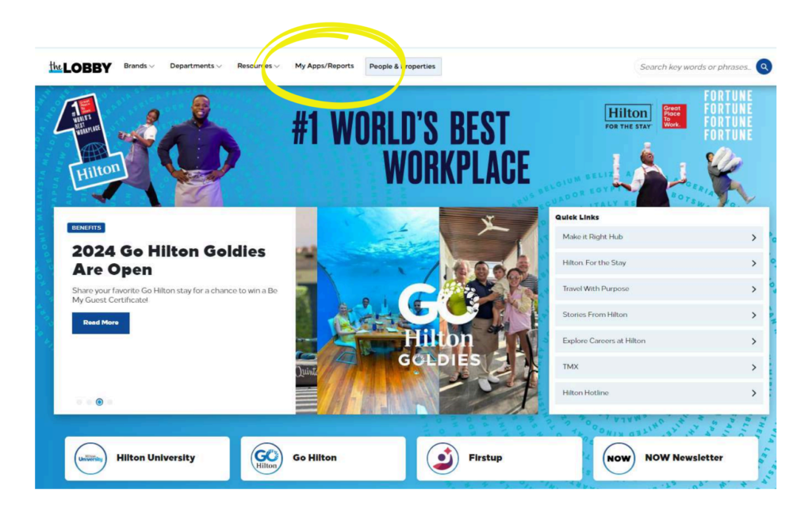Open My Apps/Reports menu item
This screenshot has width=812, height=512.
coord(324,67)
